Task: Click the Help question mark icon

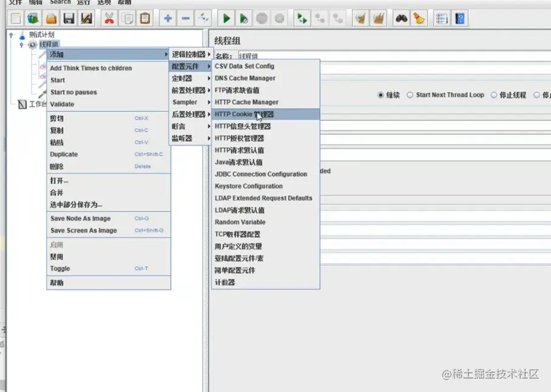Action: [x=460, y=18]
